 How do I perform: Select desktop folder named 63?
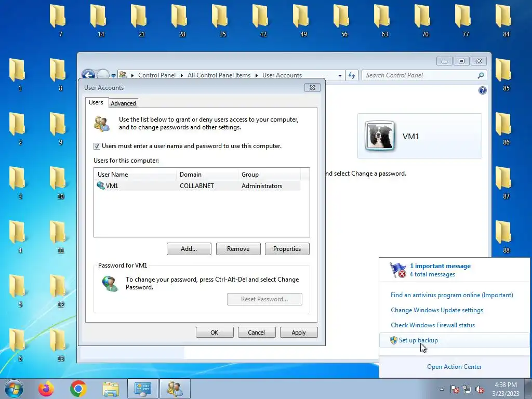click(x=383, y=20)
